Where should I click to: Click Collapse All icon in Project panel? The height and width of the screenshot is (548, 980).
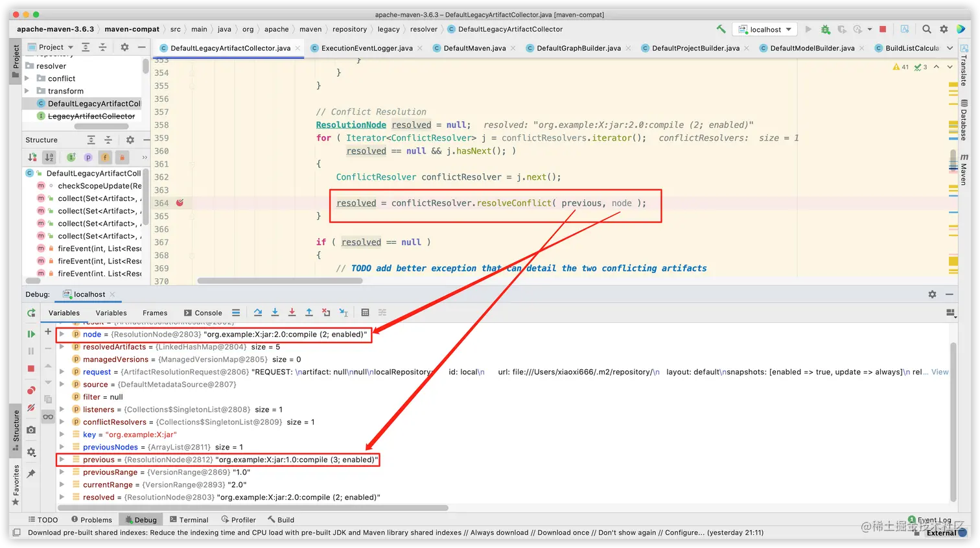pos(102,47)
